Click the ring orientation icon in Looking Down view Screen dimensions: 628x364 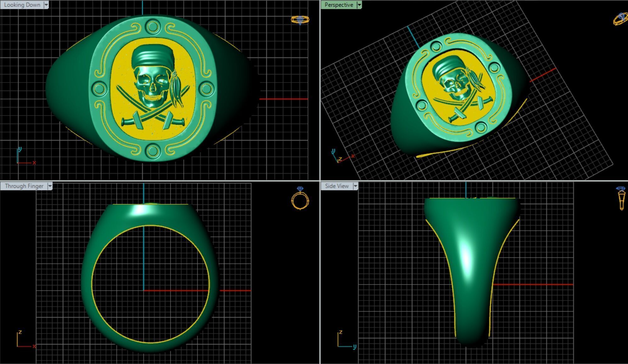(300, 20)
